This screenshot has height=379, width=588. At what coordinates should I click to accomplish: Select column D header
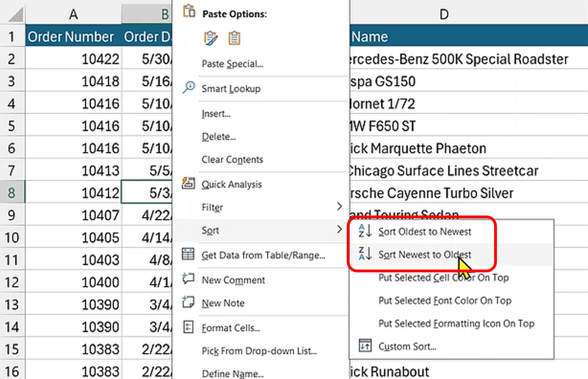444,14
